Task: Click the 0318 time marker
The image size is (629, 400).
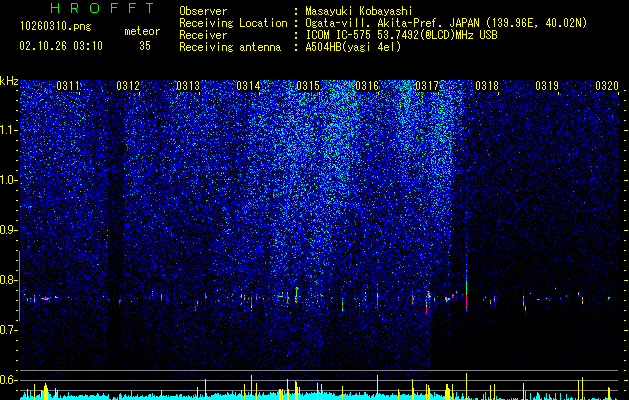Action: click(x=487, y=86)
